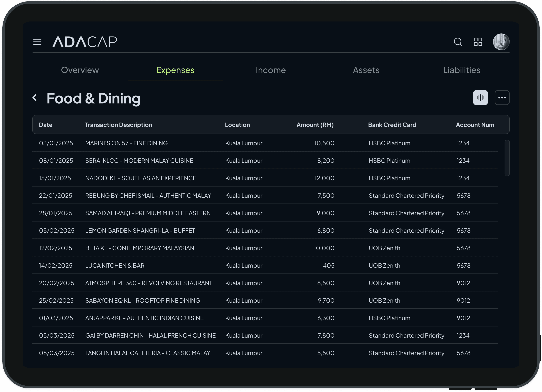This screenshot has width=542, height=392.
Task: Open the apps grid icon
Action: (478, 42)
